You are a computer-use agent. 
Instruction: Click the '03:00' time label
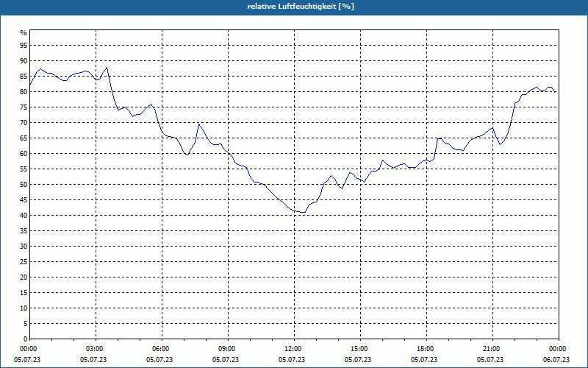[96, 349]
